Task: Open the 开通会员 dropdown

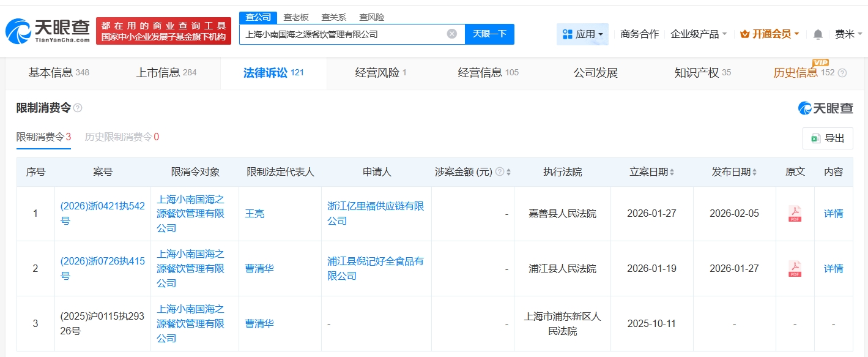Action: 770,34
